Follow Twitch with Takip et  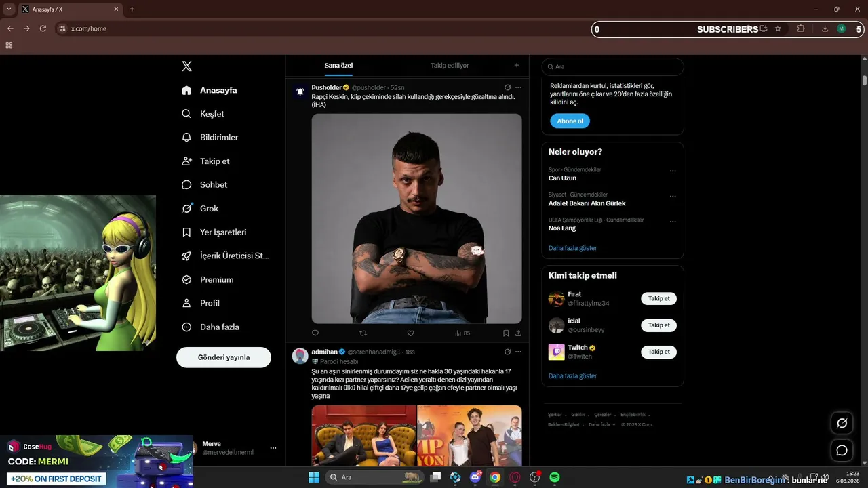(x=658, y=352)
